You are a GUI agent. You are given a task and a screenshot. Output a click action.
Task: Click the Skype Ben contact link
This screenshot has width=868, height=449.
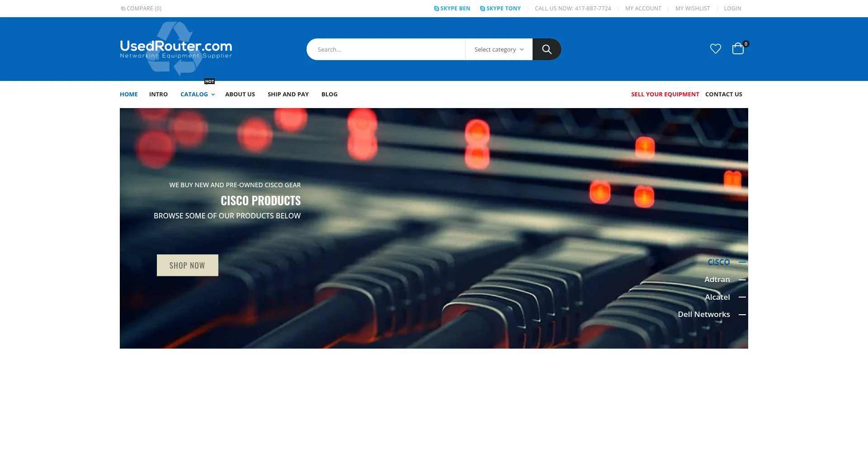coord(452,9)
